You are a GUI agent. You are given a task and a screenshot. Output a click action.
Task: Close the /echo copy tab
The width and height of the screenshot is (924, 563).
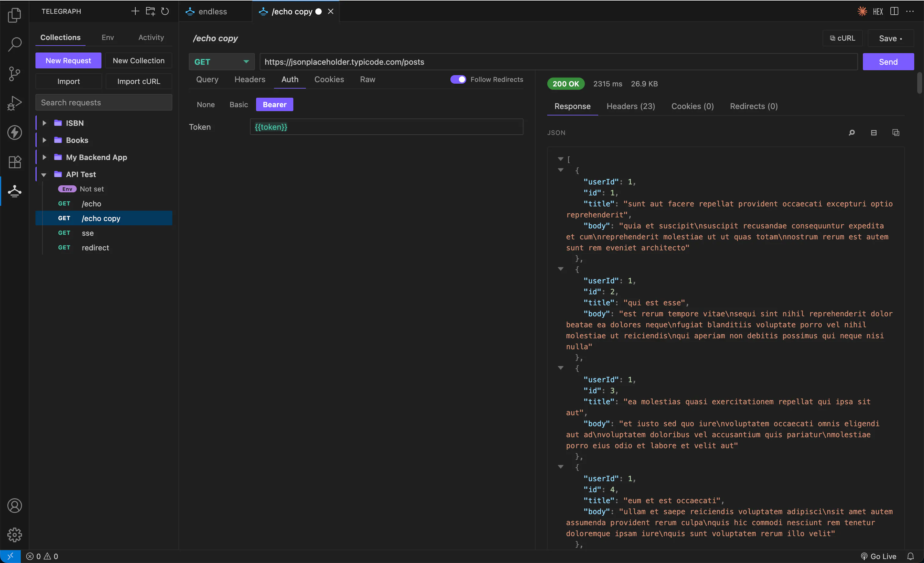(x=330, y=11)
